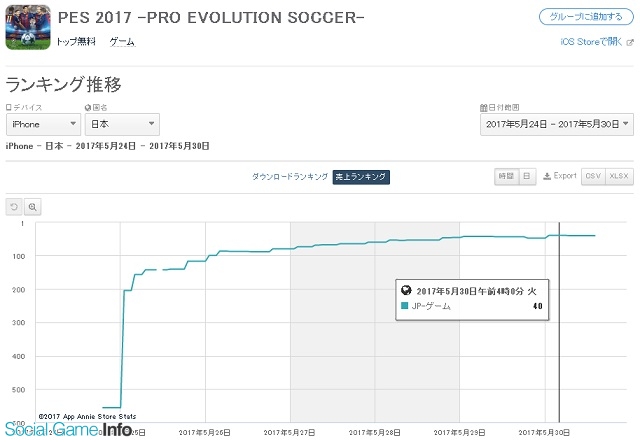Image resolution: width=640 pixels, height=442 pixels.
Task: Select the 売上ランキング tab
Action: tap(361, 177)
